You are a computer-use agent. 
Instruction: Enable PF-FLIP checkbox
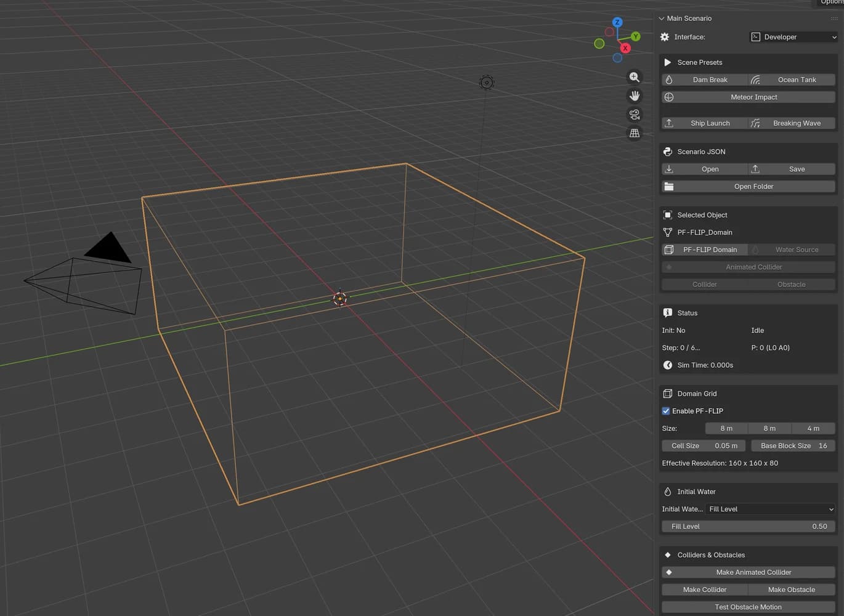666,411
